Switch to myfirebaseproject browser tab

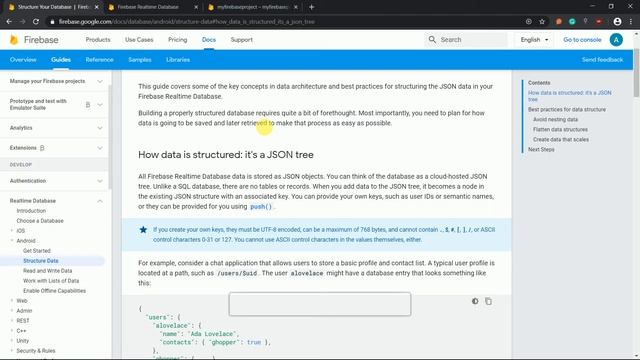pyautogui.click(x=253, y=7)
